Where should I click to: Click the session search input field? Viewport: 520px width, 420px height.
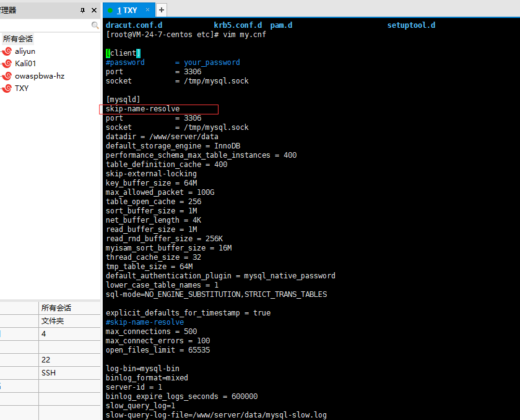(x=45, y=25)
